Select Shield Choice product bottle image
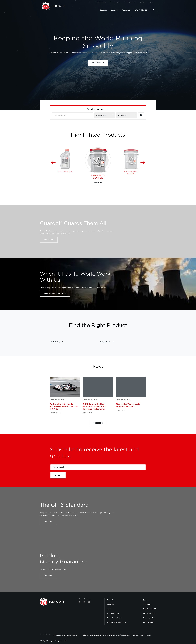The height and width of the screenshot is (644, 196). coord(65,159)
